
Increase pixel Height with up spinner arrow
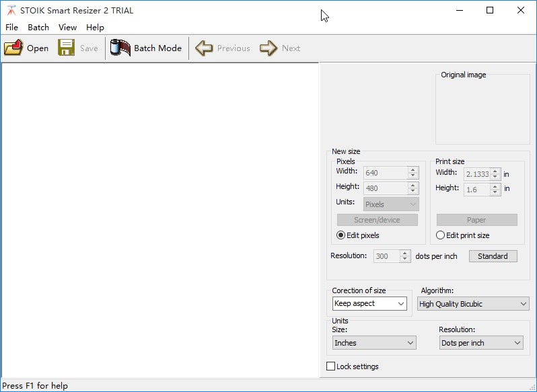click(x=413, y=186)
